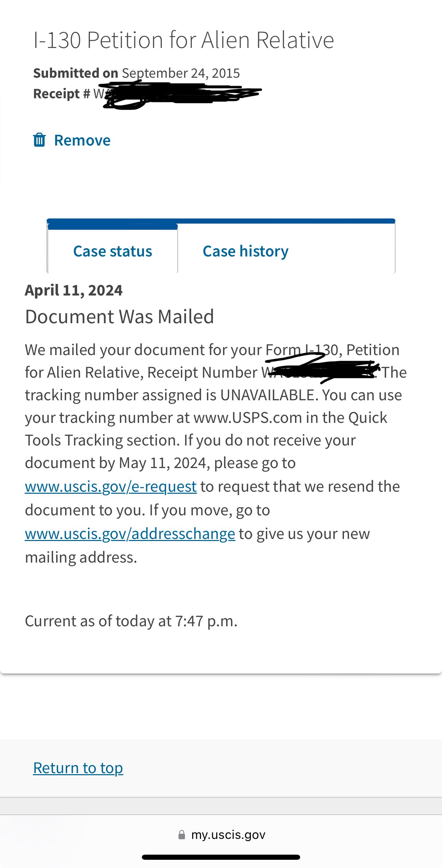Open the Case history tab
The image size is (442, 868).
[246, 251]
